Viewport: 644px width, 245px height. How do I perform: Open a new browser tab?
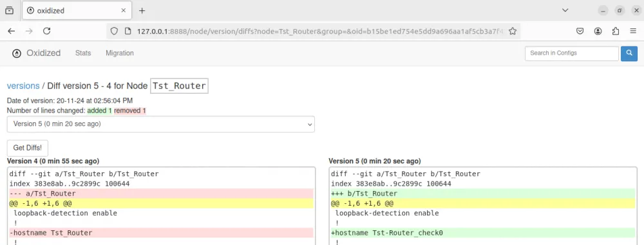[142, 11]
